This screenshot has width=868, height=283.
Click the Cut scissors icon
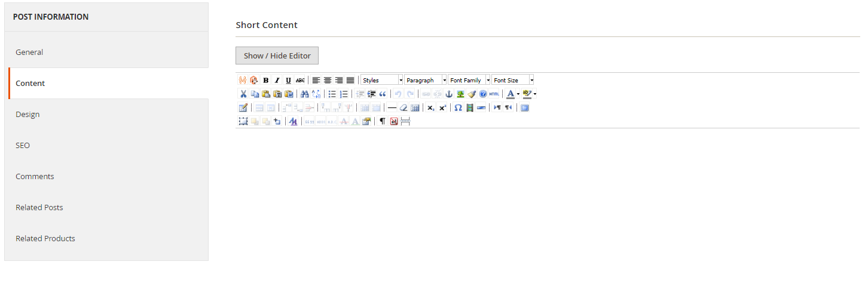tap(243, 94)
